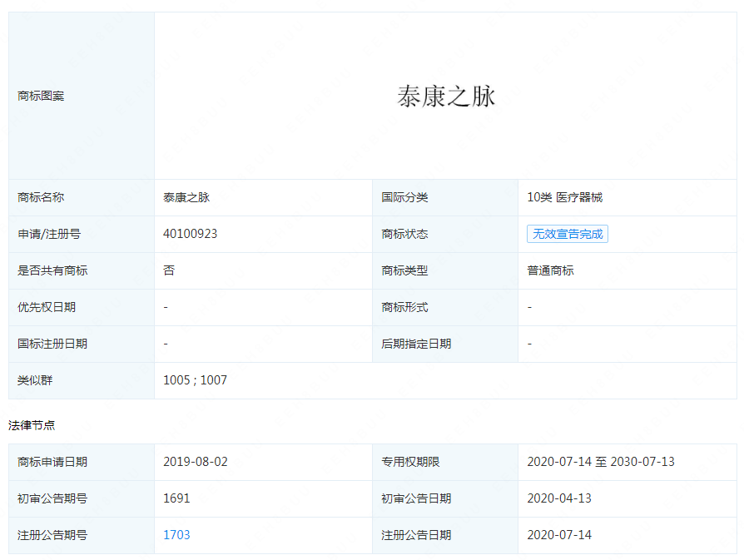Screen dimensions: 744x560
Task: Click the 商标形式 label
Action: click(x=404, y=307)
